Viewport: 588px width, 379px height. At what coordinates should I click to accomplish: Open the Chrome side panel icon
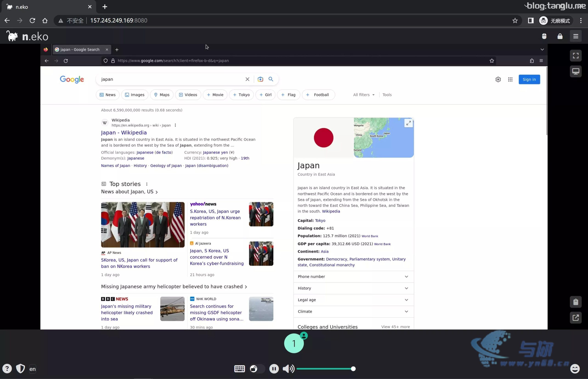531,20
